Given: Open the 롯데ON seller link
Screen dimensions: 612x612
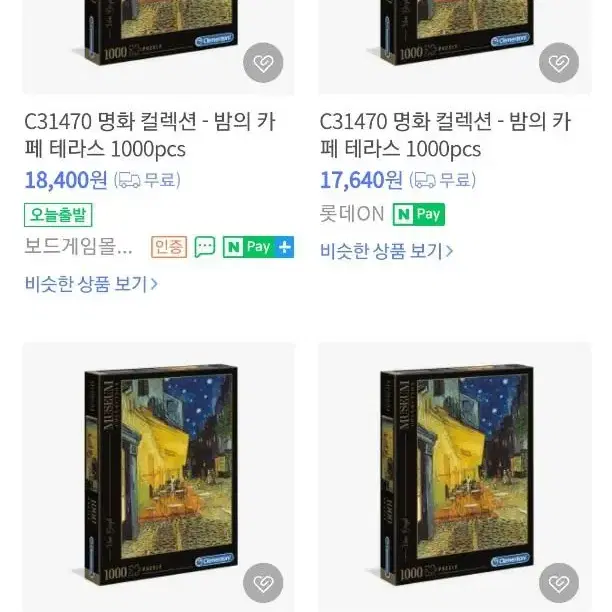Looking at the screenshot, I should 352,214.
